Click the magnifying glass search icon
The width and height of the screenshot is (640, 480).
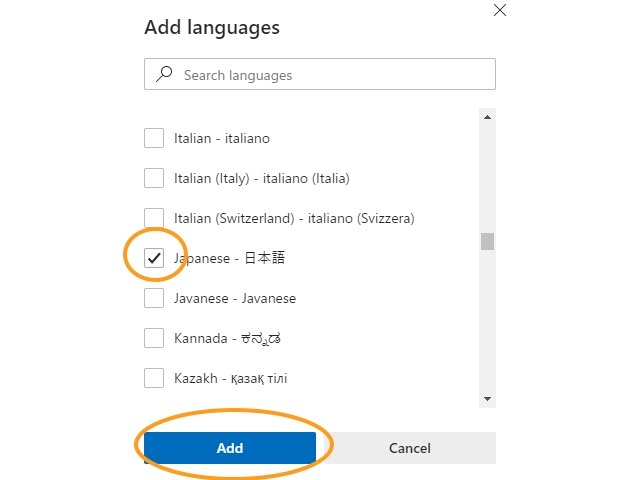coord(164,74)
